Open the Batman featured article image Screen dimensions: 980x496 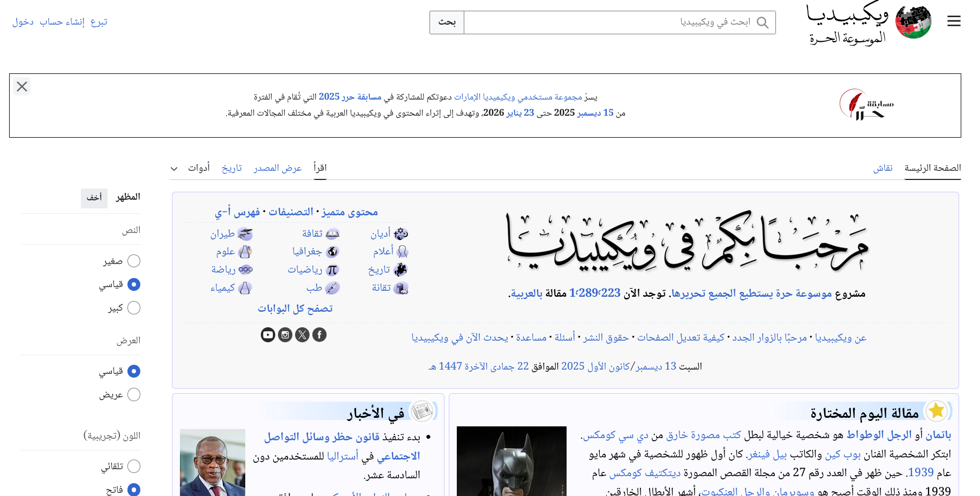511,461
